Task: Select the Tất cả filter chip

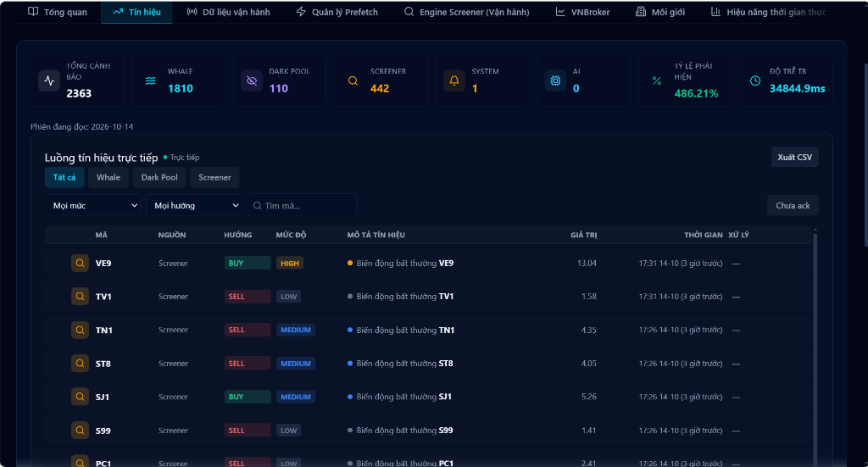Action: (64, 178)
